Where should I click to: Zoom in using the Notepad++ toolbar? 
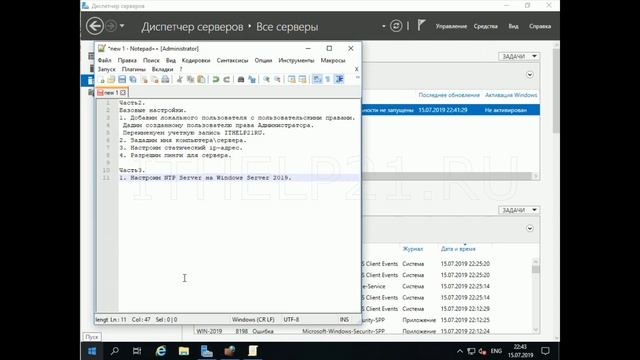pos(266,79)
